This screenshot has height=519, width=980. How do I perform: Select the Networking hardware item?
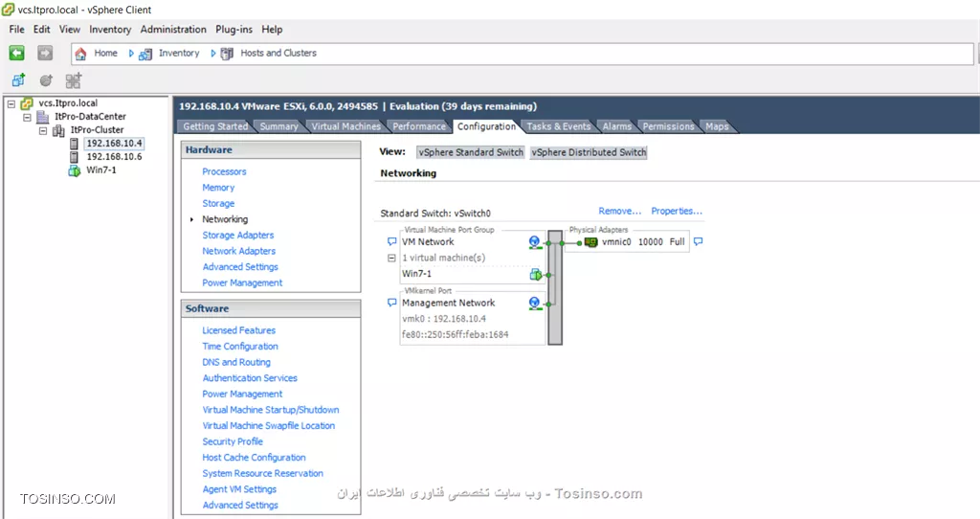[225, 219]
